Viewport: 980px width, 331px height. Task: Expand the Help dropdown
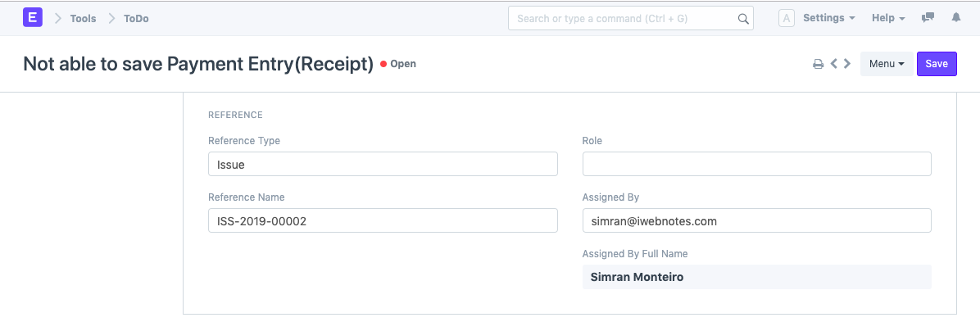coord(888,18)
